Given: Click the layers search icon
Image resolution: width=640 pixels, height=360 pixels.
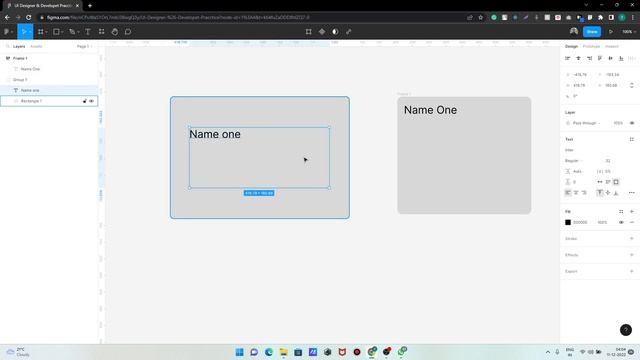Looking at the screenshot, I should coord(7,47).
